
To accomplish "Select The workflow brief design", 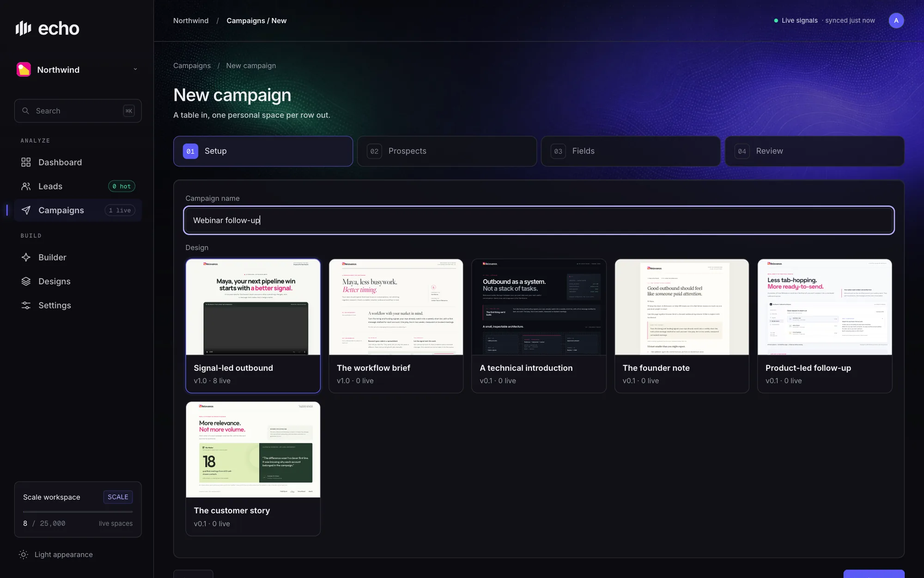I will click(396, 326).
